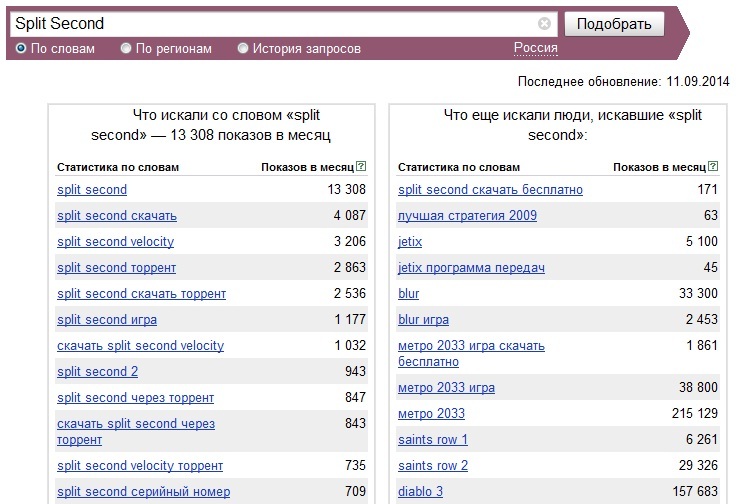741x504 pixels.
Task: Click the '33 300' impressions value
Action: coord(698,294)
